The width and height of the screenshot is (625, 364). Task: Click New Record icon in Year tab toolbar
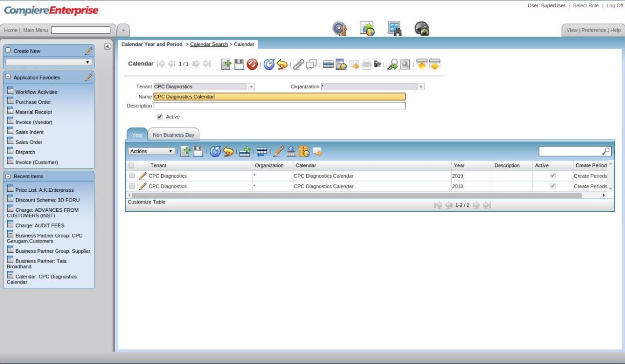tap(185, 152)
